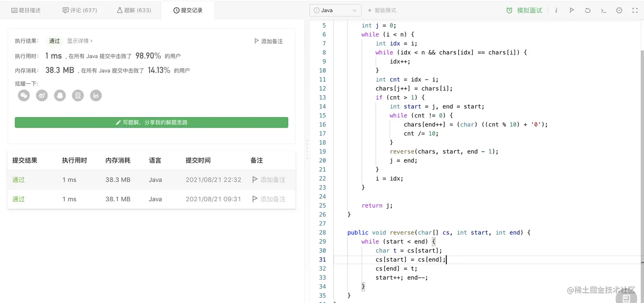Click the panel divider drag handle
The image size is (644, 303).
pyautogui.click(x=307, y=149)
